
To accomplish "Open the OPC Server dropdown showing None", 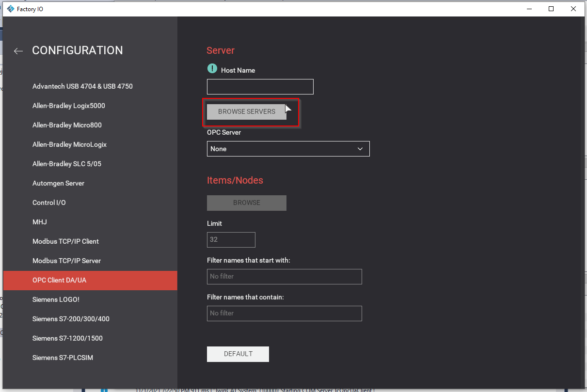I will (288, 149).
